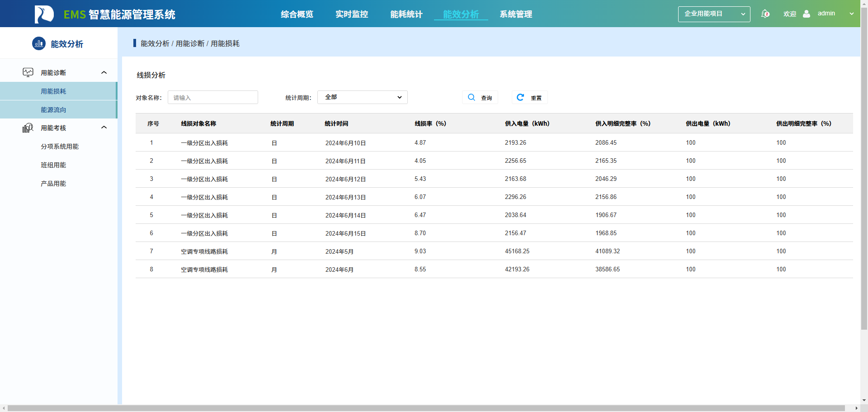
Task: Click the 统计时间 column header
Action: pos(336,123)
